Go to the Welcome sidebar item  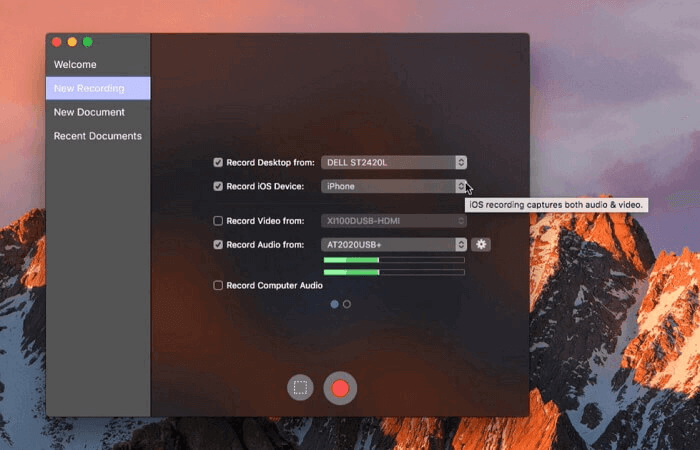(75, 65)
